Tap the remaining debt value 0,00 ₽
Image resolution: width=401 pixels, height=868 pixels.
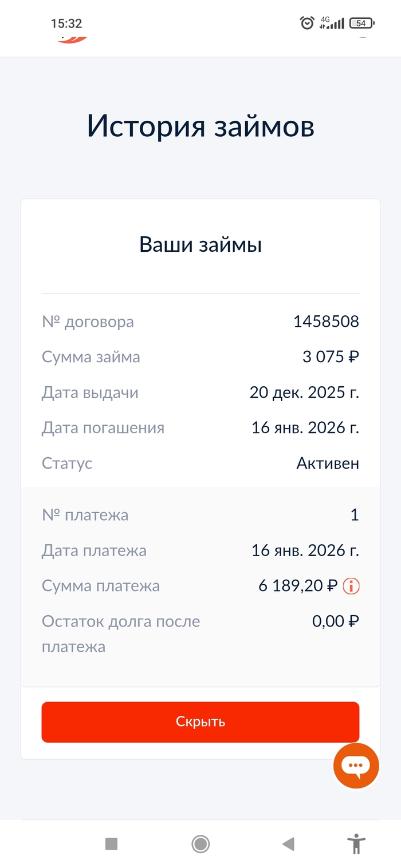click(336, 621)
